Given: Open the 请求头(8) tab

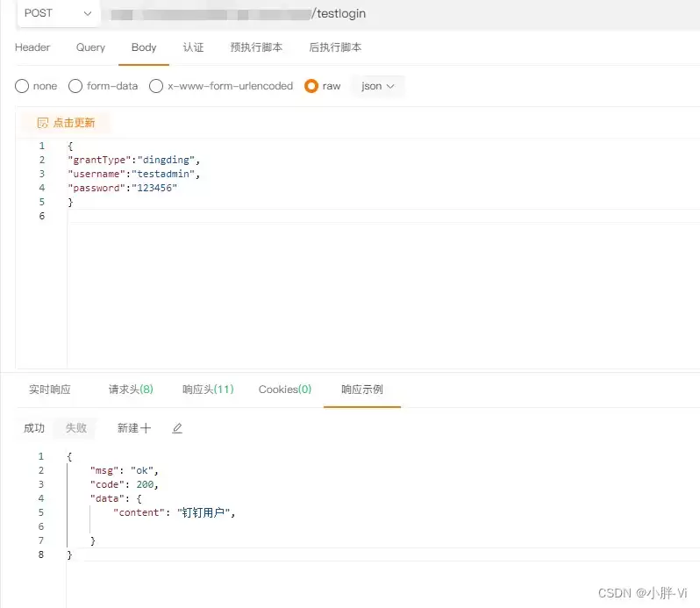Looking at the screenshot, I should pos(131,390).
